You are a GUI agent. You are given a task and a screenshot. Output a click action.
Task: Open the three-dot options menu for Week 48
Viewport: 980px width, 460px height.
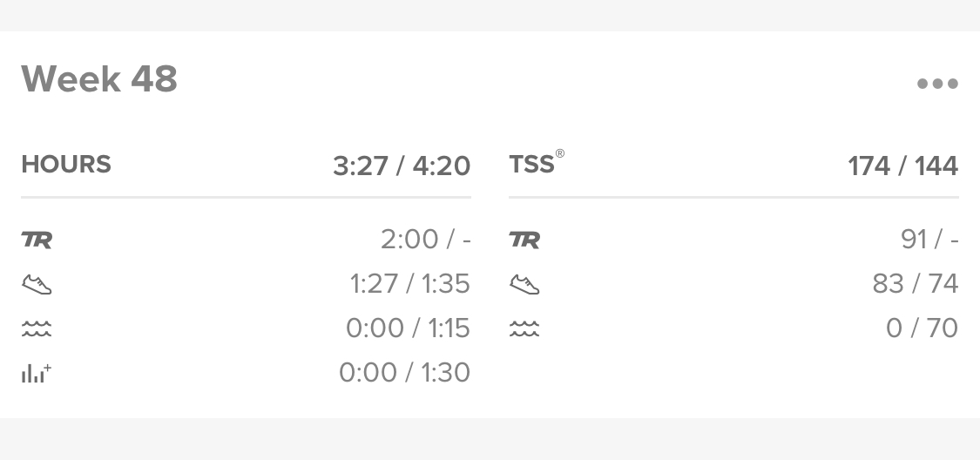coord(936,84)
